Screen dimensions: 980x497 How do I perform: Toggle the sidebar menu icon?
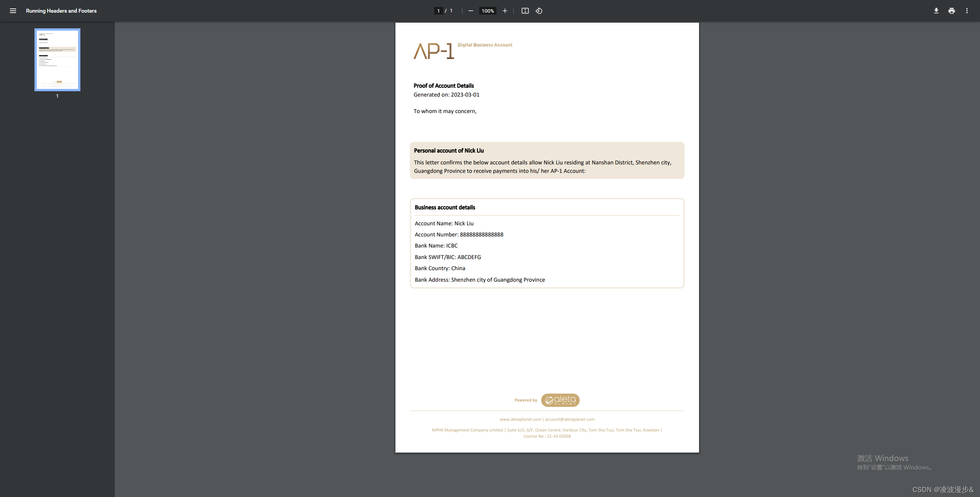click(13, 11)
